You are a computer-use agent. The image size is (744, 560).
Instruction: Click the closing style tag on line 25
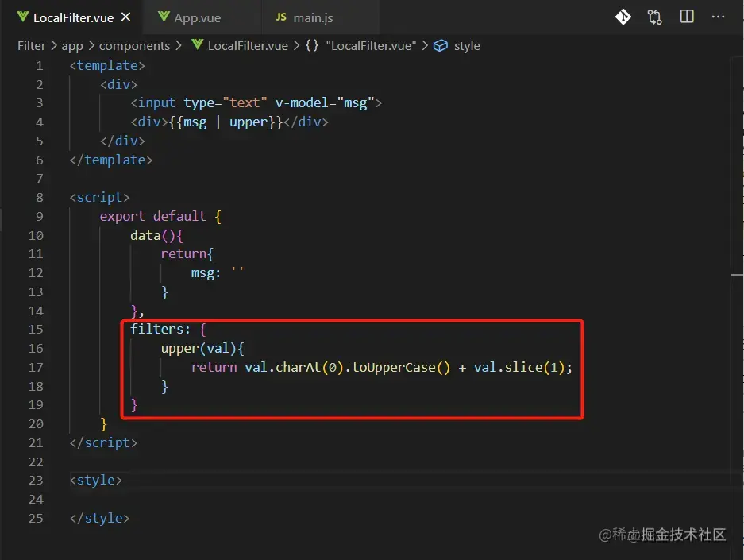click(99, 518)
